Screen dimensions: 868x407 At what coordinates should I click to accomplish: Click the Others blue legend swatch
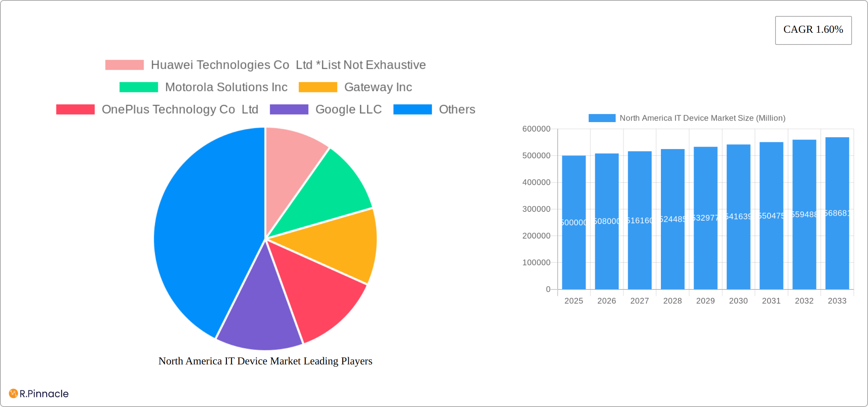(x=413, y=110)
